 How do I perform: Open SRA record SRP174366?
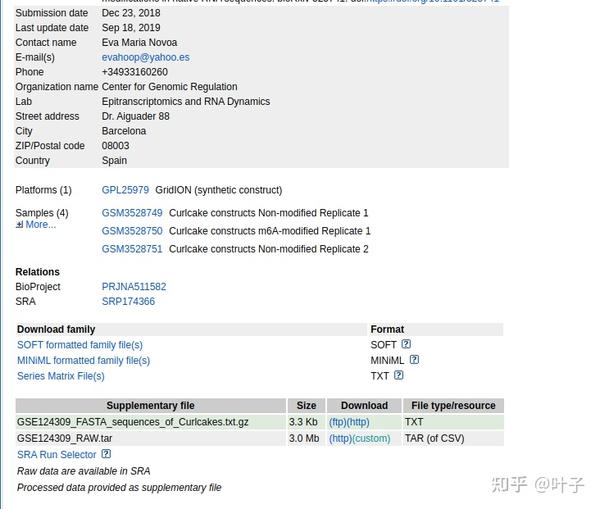point(128,302)
